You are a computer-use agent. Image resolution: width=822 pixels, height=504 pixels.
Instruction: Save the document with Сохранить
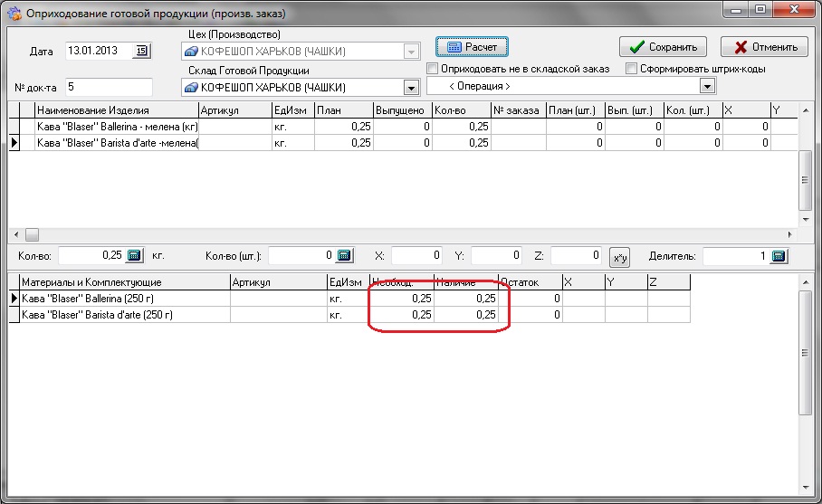point(663,47)
